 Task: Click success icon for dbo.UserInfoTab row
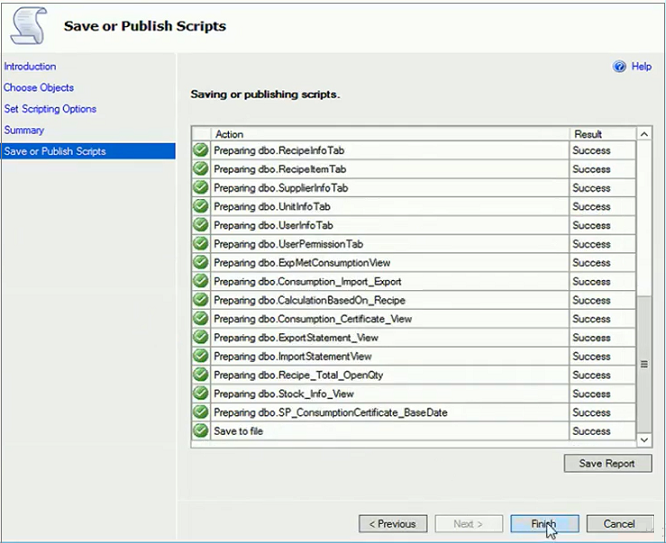pos(200,225)
